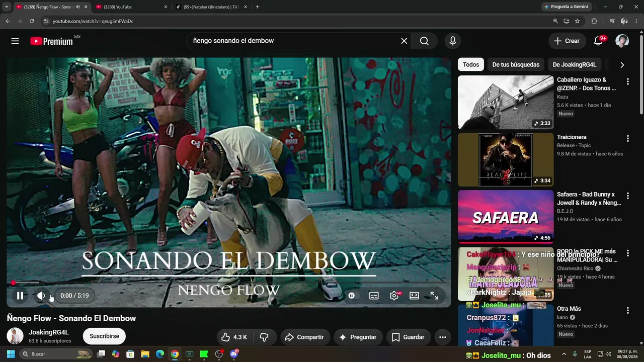Start voice search with the microphone
Viewport: 644px width, 362px height.
(x=453, y=41)
